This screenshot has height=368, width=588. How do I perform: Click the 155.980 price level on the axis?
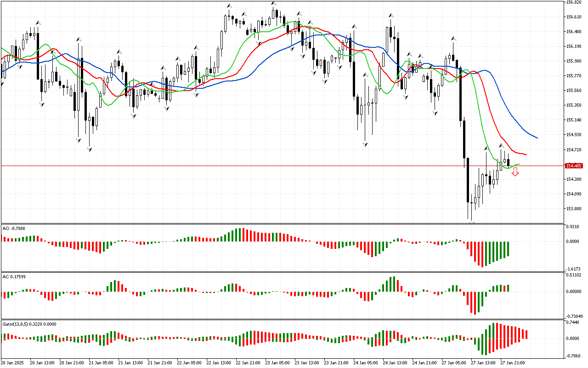click(574, 61)
